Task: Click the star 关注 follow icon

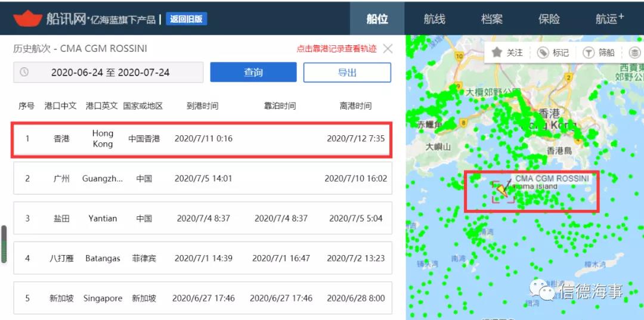Action: 497,52
